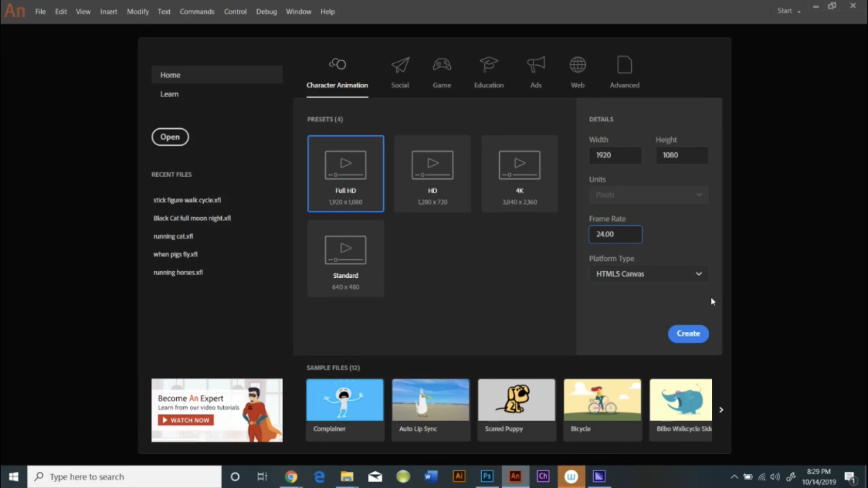Screen dimensions: 868x488
Task: Open the Action Center notifications icon
Action: pos(850,477)
